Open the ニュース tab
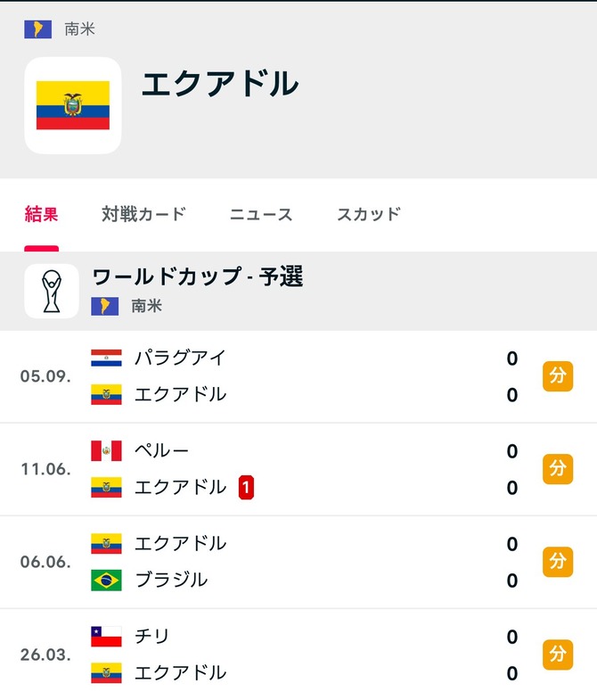Image resolution: width=597 pixels, height=700 pixels. [261, 214]
